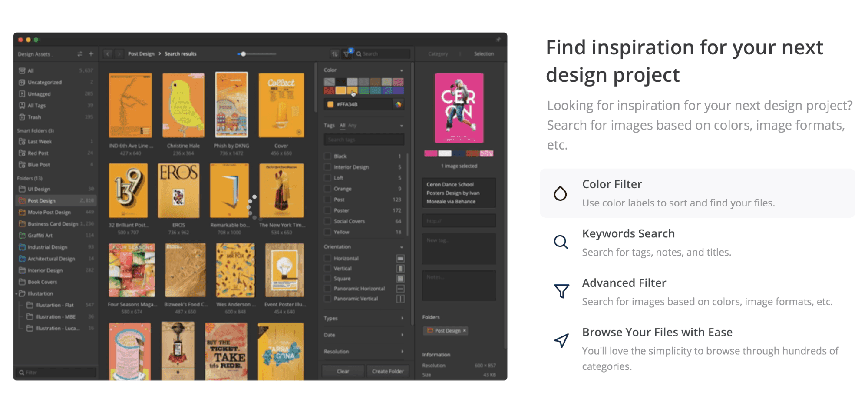Click the Last Week smart folder icon
The width and height of the screenshot is (868, 406).
pos(22,141)
